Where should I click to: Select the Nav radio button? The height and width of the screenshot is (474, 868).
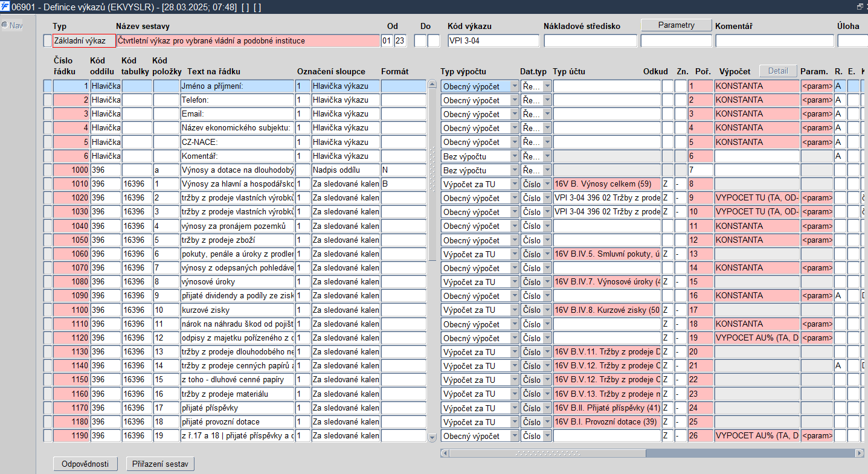coord(4,25)
